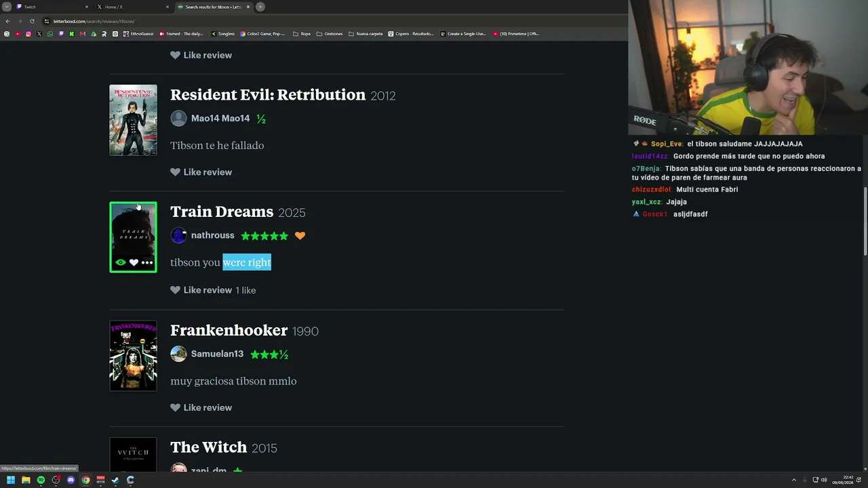This screenshot has height=488, width=868.
Task: Open the Frankenhooker film title
Action: coord(229,330)
